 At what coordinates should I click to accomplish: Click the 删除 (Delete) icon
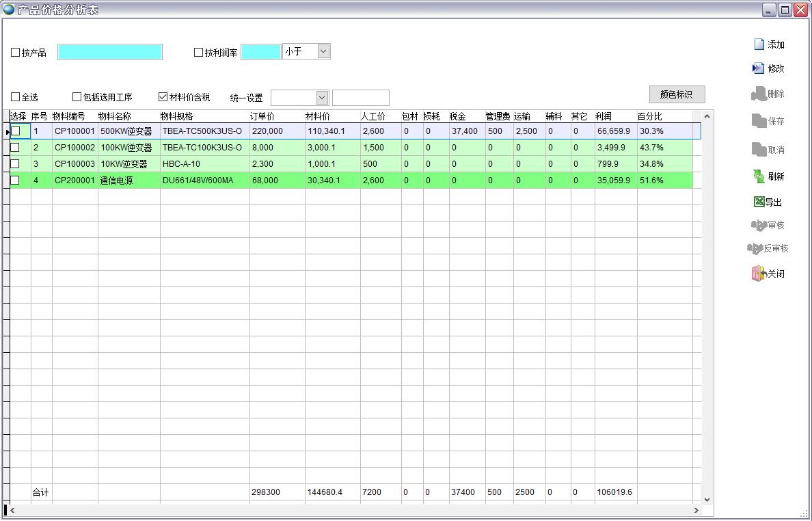pyautogui.click(x=758, y=94)
